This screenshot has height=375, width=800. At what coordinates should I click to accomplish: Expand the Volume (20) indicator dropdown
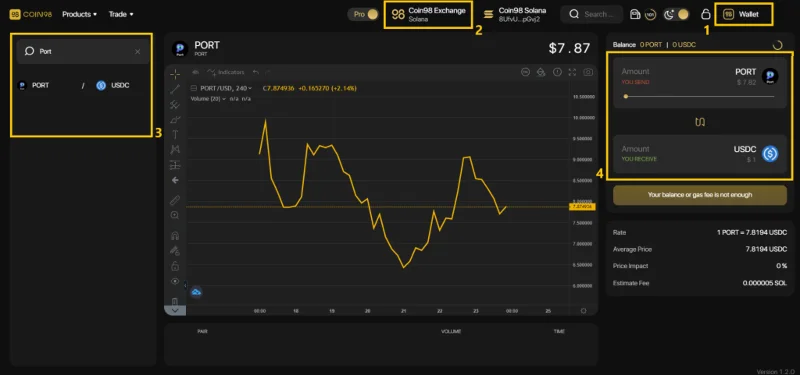click(223, 98)
